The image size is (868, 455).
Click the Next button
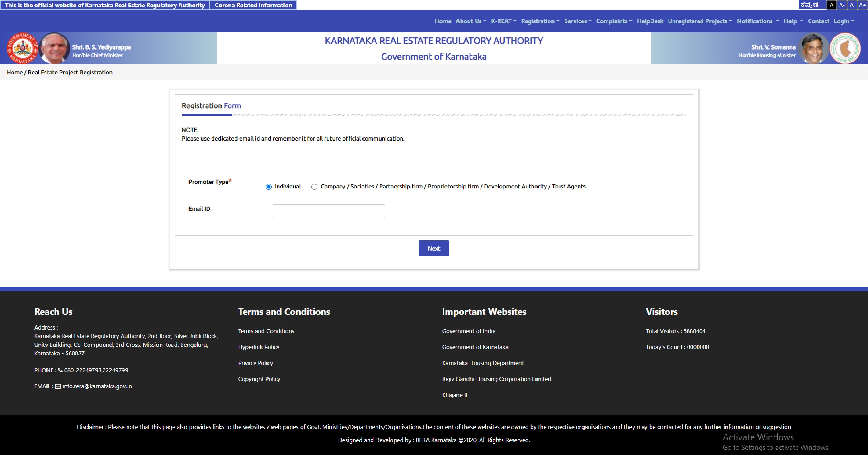(434, 248)
